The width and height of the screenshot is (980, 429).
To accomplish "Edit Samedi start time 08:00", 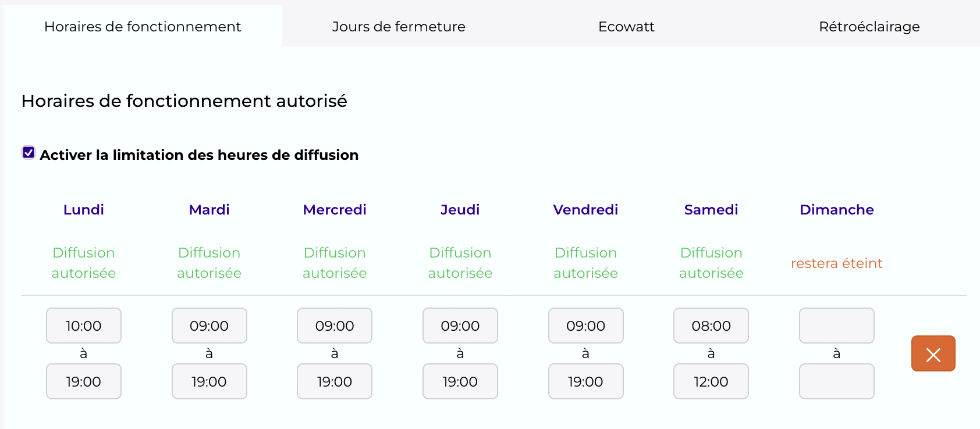I will click(711, 326).
